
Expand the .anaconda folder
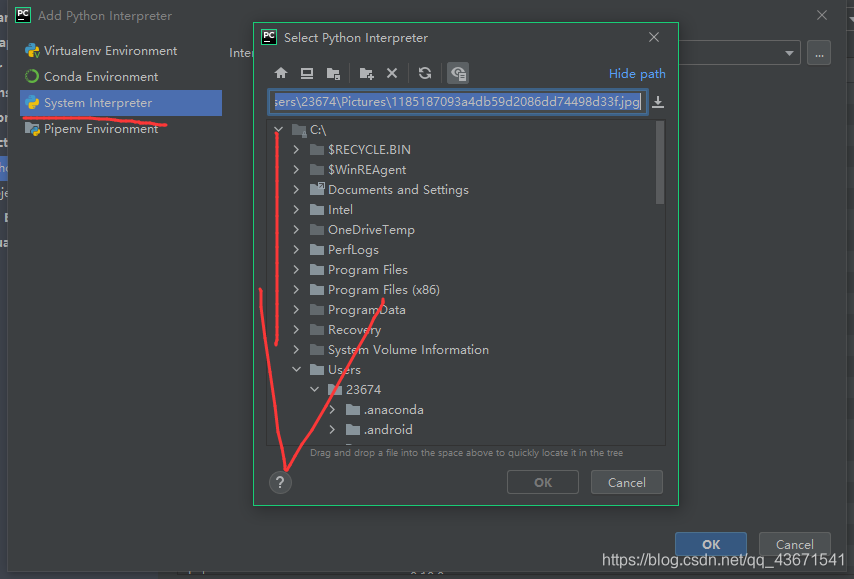[x=332, y=410]
